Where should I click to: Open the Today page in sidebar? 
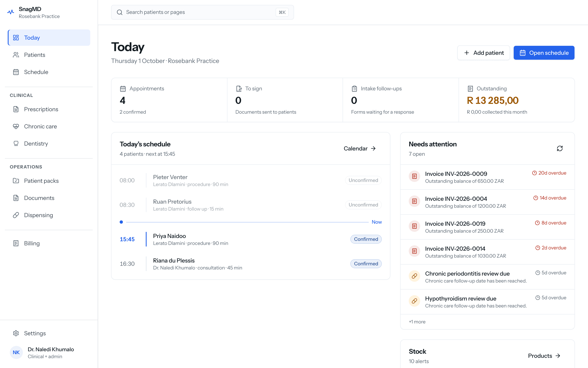click(x=49, y=38)
